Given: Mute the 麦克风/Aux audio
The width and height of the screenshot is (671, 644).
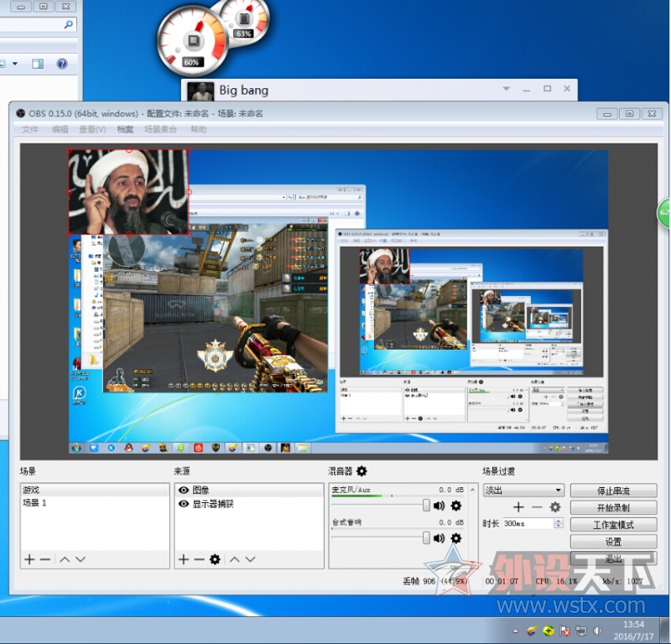Looking at the screenshot, I should [x=439, y=506].
